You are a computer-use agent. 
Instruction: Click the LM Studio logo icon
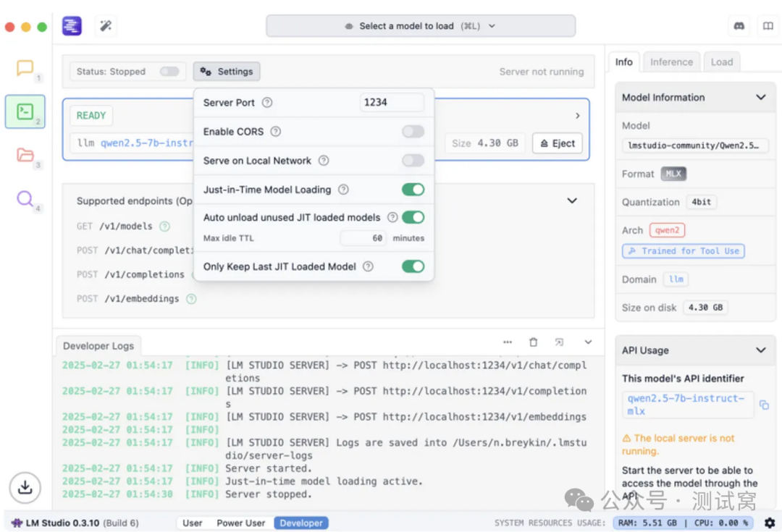(72, 26)
